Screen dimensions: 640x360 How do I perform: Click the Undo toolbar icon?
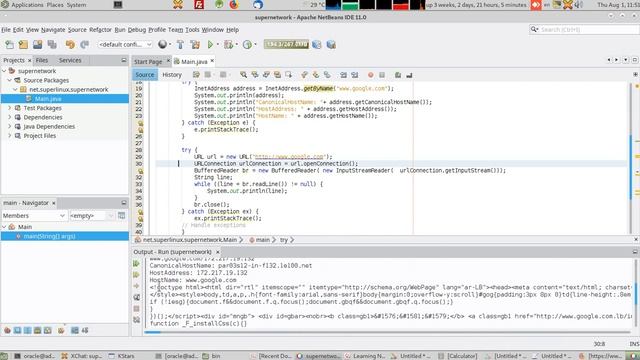70,44
